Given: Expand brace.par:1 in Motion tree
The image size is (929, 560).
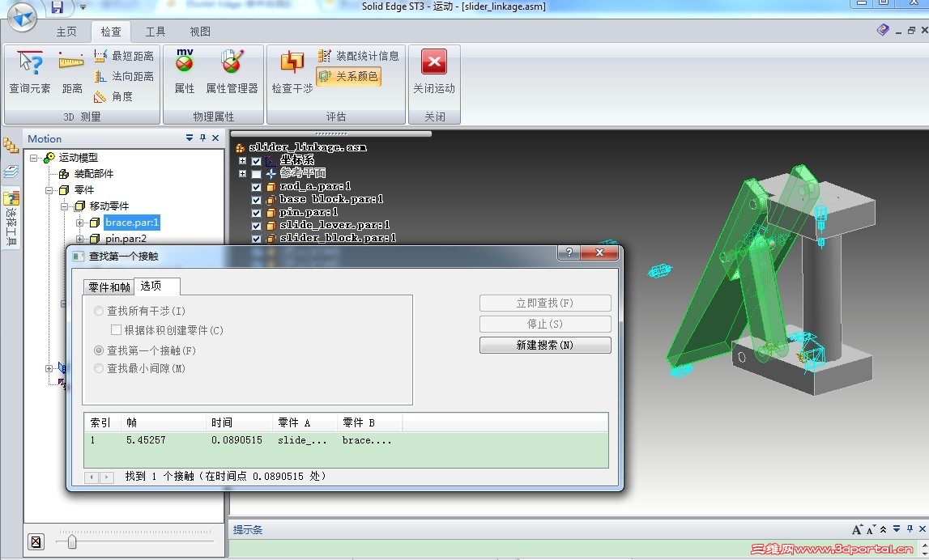Looking at the screenshot, I should pos(79,223).
